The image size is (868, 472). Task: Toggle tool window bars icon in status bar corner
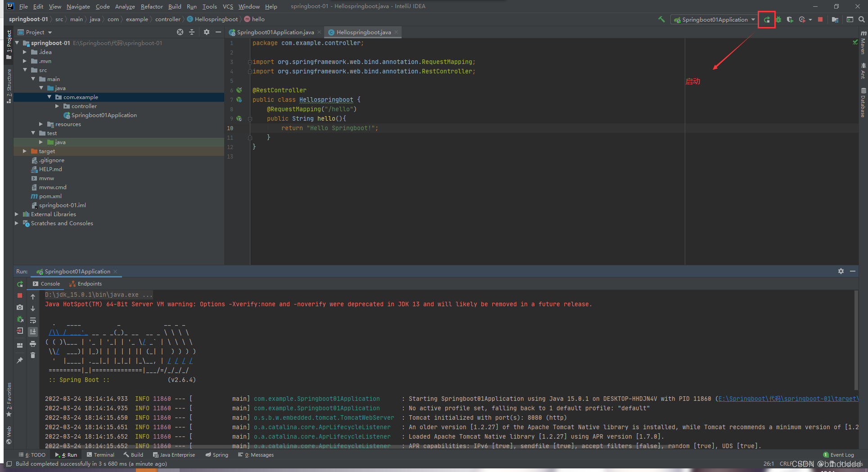tap(9, 463)
